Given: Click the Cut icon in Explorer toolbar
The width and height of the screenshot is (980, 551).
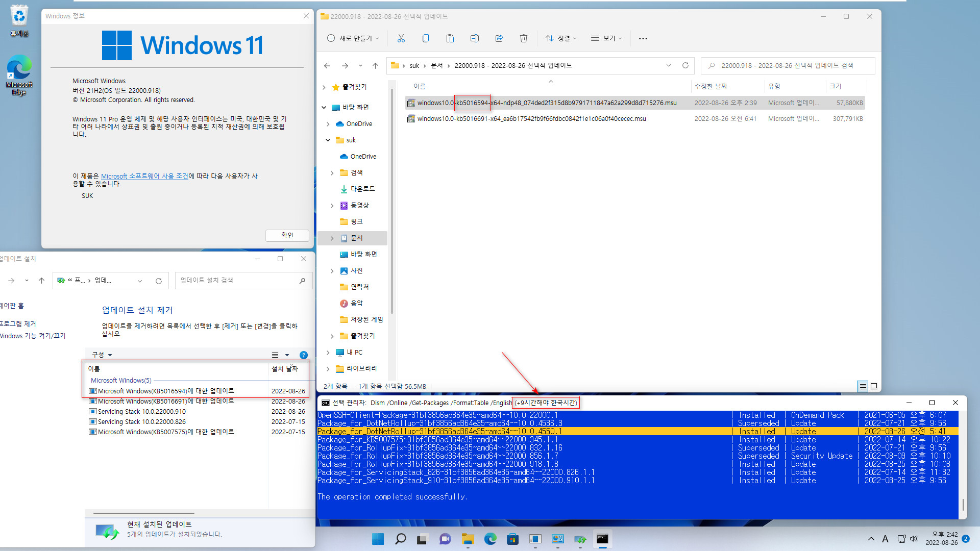Looking at the screenshot, I should (401, 38).
